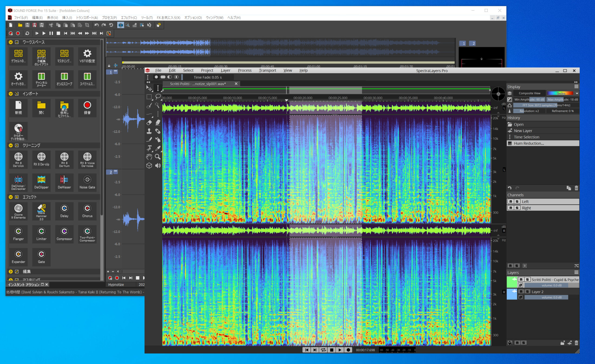Collapse the クリーニング section in Sound Forge
The width and height of the screenshot is (595, 364).
pyautogui.click(x=11, y=145)
